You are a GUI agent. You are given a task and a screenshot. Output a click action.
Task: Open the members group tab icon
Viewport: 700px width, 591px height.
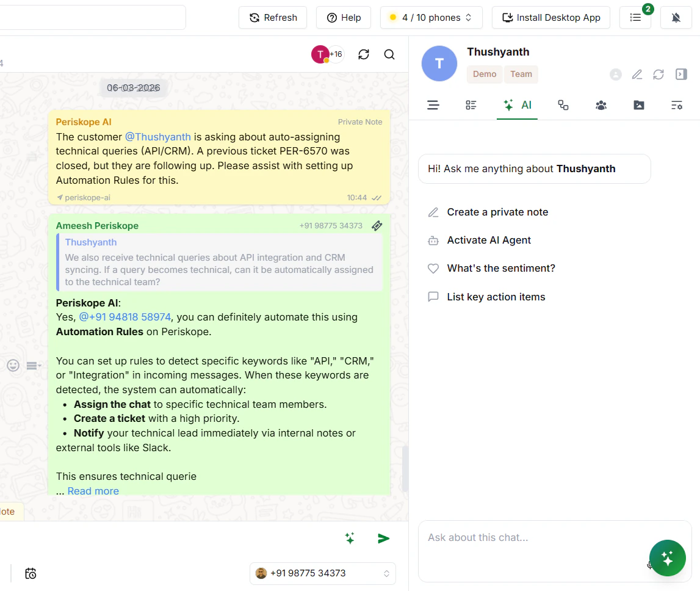coord(601,106)
